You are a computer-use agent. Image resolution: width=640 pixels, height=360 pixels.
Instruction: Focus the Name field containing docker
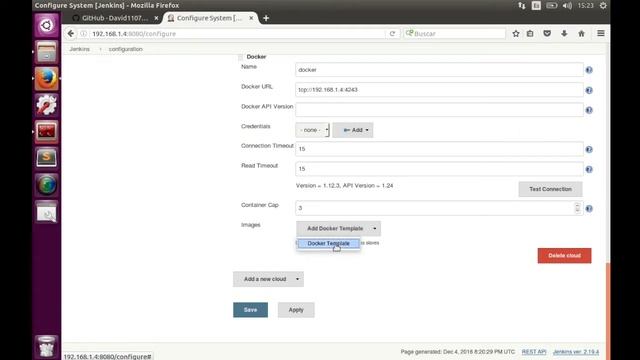439,70
